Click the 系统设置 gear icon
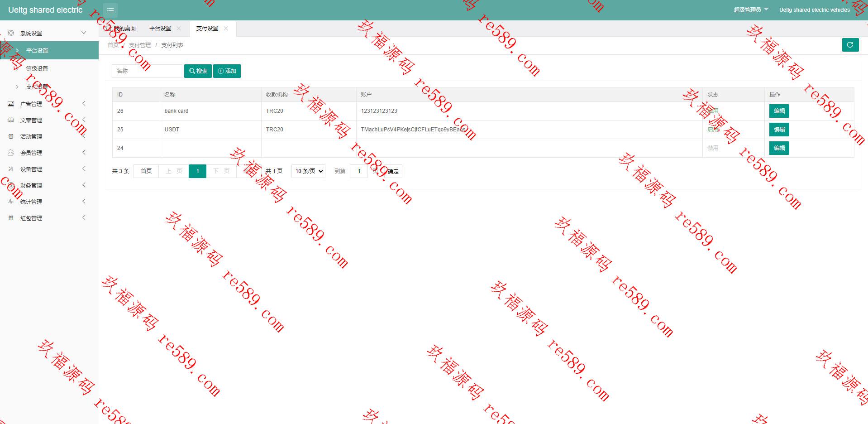 [x=11, y=33]
